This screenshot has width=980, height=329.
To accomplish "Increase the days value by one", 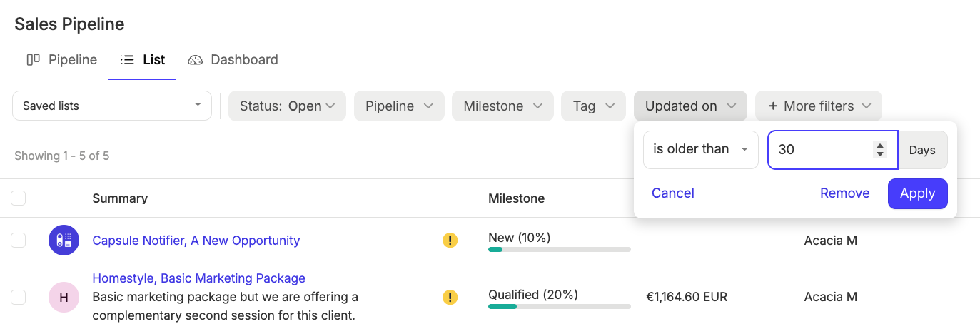I will [x=880, y=145].
